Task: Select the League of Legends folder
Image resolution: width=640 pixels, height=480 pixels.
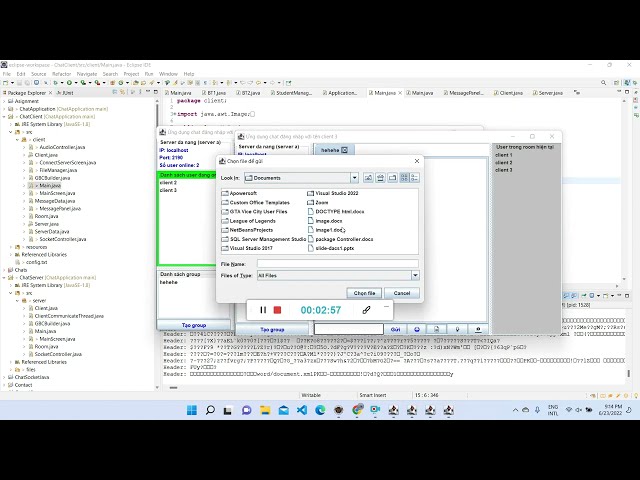Action: pos(249,221)
